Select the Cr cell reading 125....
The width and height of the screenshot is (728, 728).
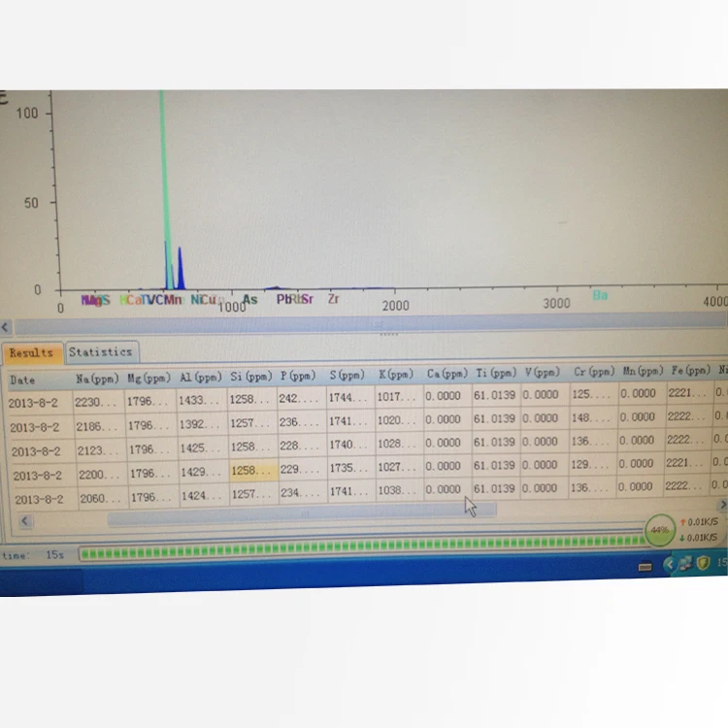593,394
